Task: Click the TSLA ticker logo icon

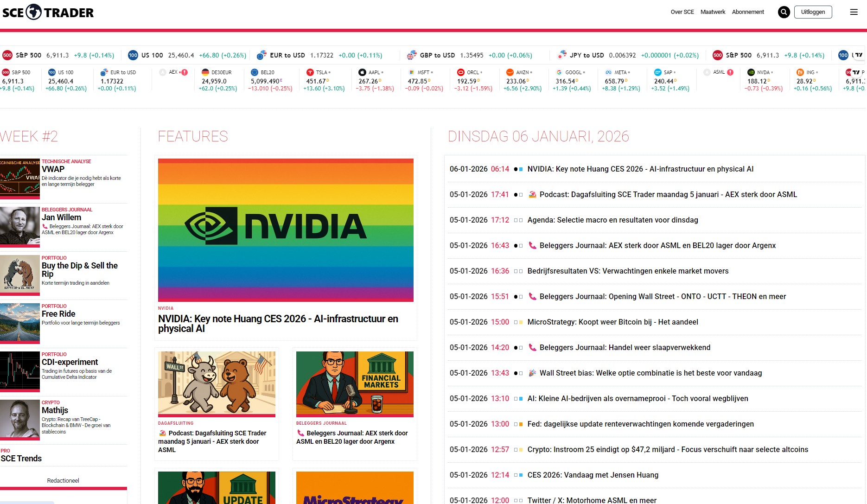Action: coord(310,72)
